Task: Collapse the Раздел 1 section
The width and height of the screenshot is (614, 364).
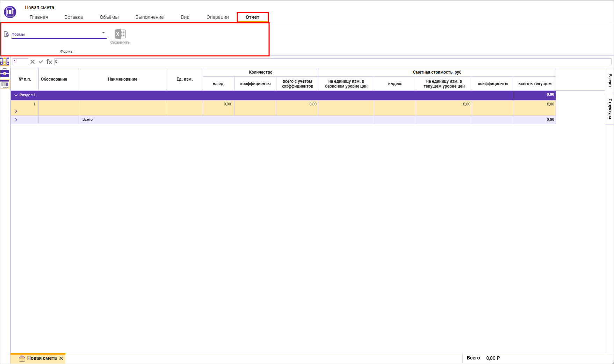Action: coord(16,95)
